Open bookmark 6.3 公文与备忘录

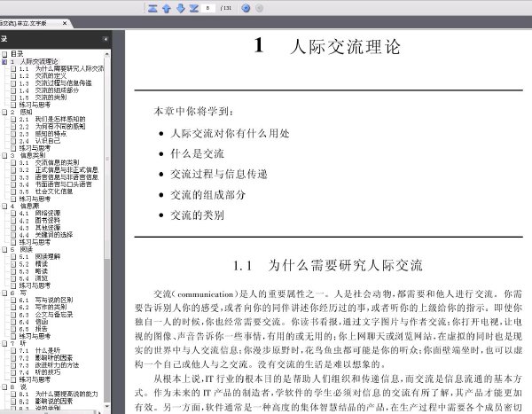pyautogui.click(x=46, y=315)
